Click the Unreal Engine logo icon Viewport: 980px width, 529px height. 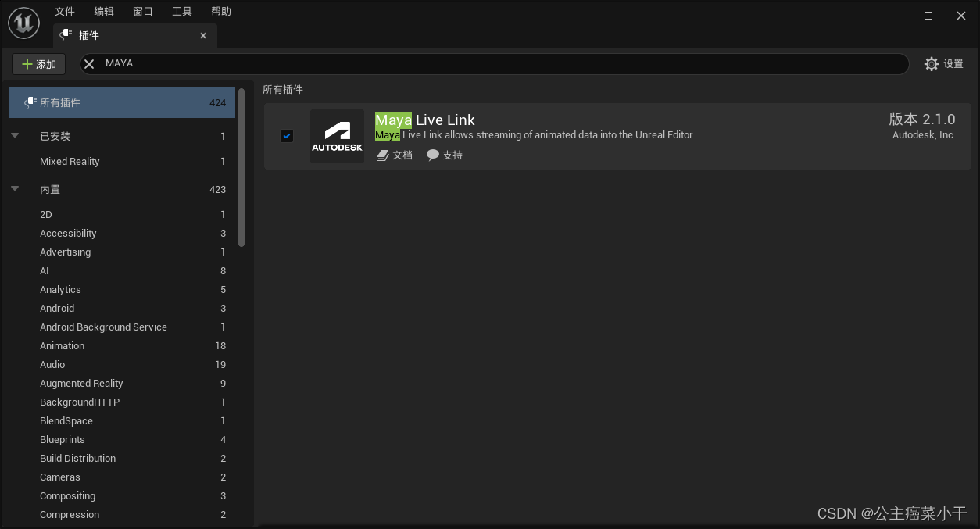[x=24, y=23]
